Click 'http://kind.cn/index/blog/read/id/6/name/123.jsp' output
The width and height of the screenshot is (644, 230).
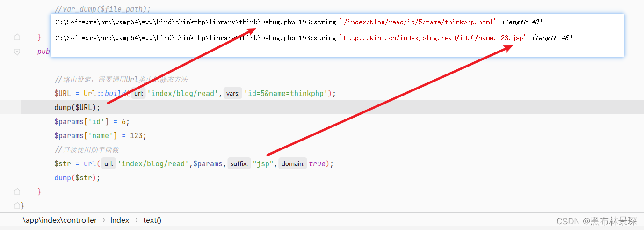click(434, 38)
